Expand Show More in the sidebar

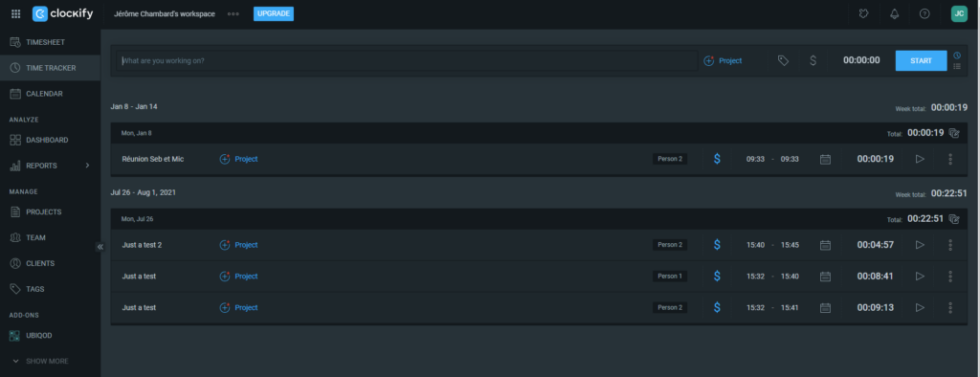tap(40, 361)
